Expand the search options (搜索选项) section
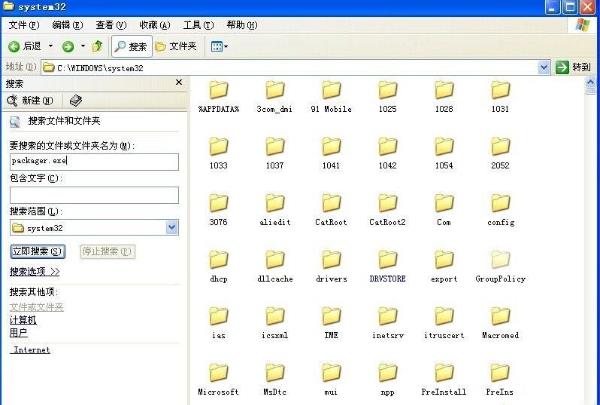Image resolution: width=600 pixels, height=405 pixels. pyautogui.click(x=35, y=271)
